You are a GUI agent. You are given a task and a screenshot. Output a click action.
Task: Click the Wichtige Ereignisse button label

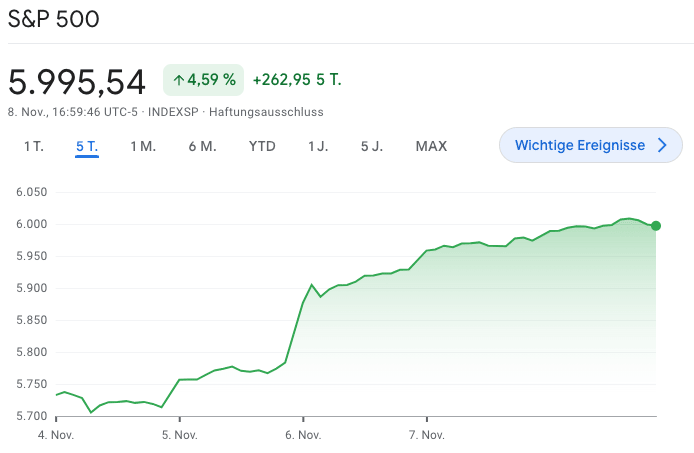(x=579, y=145)
